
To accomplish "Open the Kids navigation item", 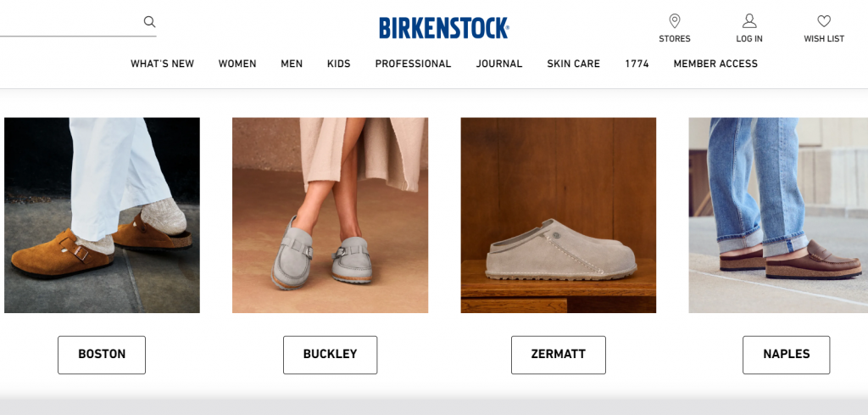I will click(339, 64).
